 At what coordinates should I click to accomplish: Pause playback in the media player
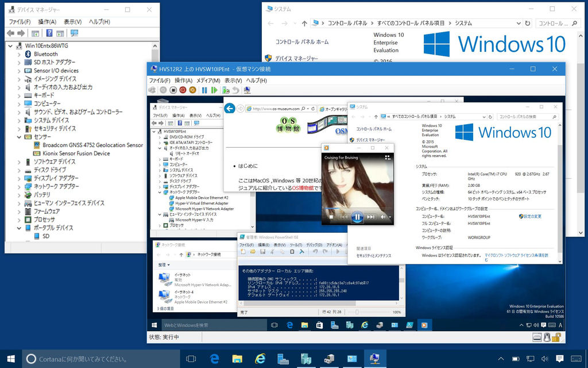(x=357, y=217)
